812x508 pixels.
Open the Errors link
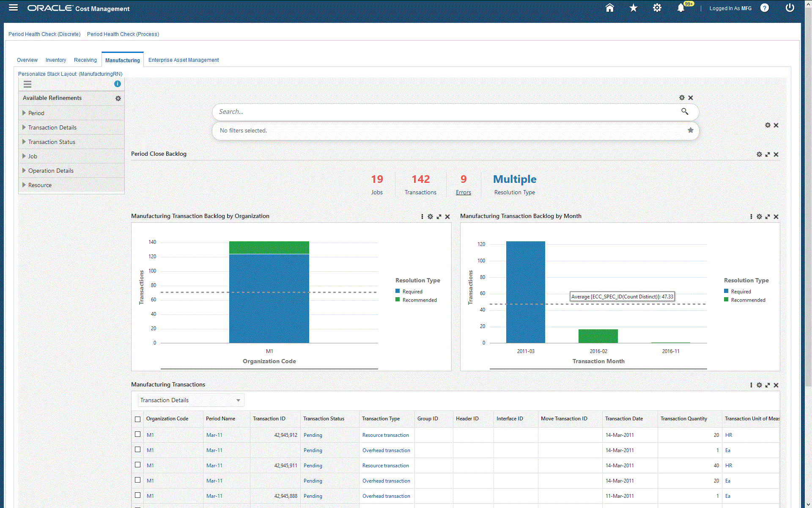point(463,192)
